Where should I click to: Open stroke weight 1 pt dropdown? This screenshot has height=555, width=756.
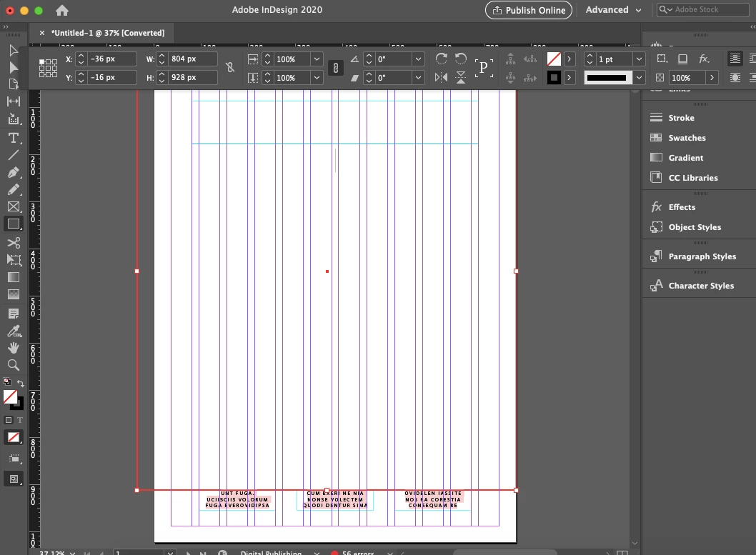point(639,59)
